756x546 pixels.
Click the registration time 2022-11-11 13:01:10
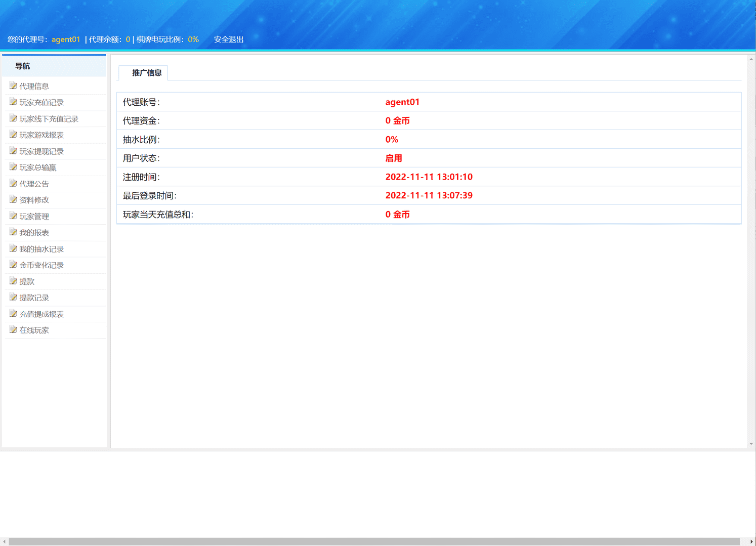[x=429, y=177]
